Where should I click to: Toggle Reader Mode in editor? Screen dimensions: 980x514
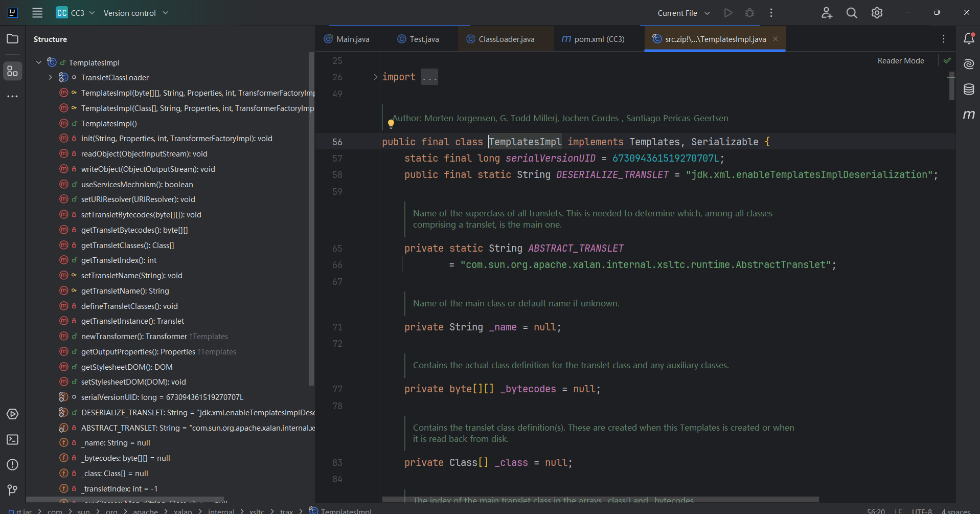tap(901, 60)
